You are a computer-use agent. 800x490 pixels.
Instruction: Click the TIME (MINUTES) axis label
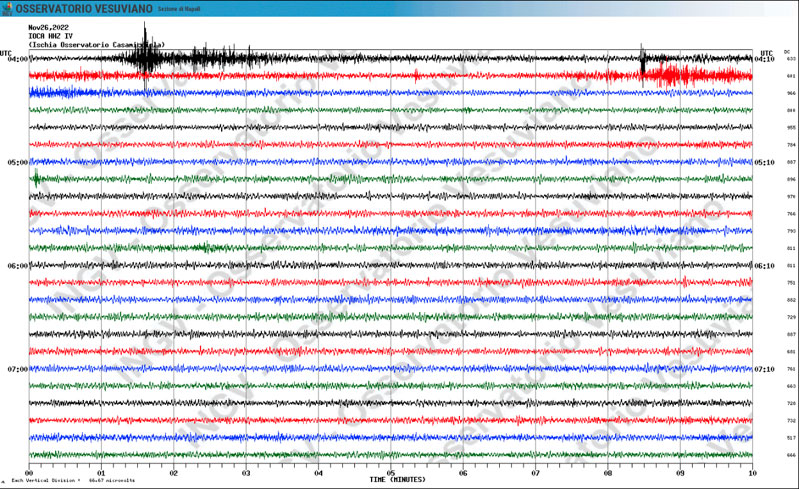point(397,480)
